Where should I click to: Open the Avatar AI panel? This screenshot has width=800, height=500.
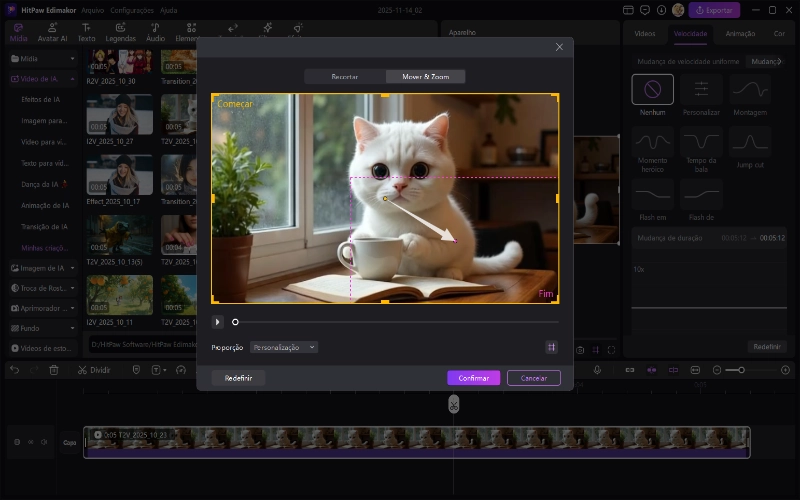[51, 31]
